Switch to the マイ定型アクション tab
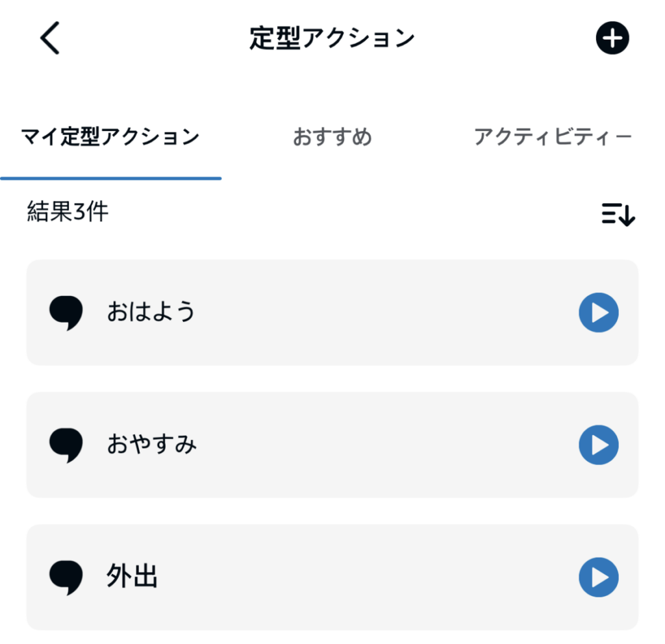 (x=110, y=138)
